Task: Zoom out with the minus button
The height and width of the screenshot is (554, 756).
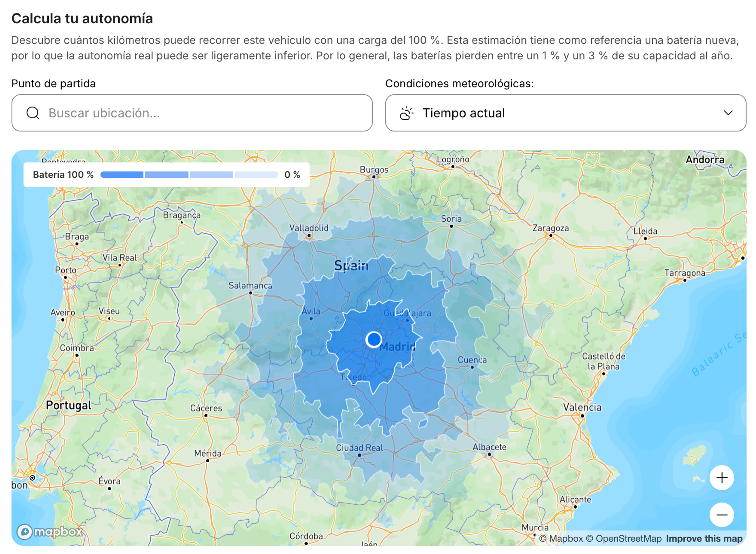Action: pyautogui.click(x=722, y=514)
